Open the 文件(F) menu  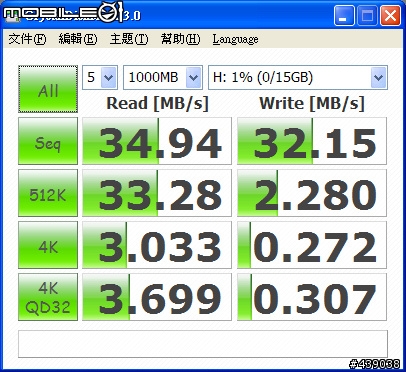point(27,39)
